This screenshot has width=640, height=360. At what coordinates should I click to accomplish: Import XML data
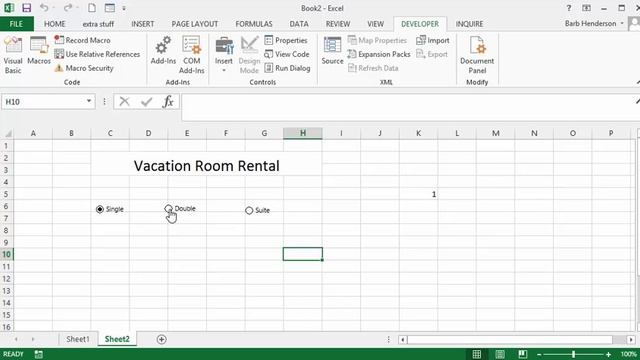(433, 40)
